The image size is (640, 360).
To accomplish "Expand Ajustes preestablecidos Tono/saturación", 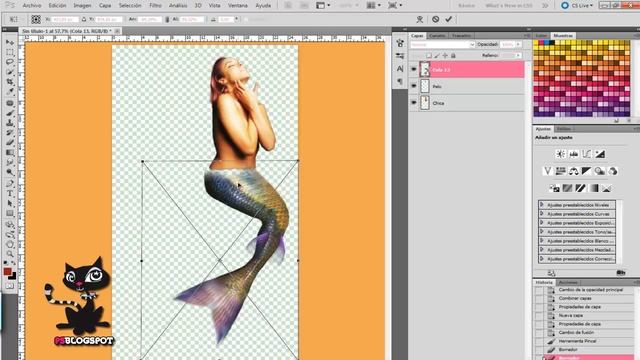I will click(542, 232).
